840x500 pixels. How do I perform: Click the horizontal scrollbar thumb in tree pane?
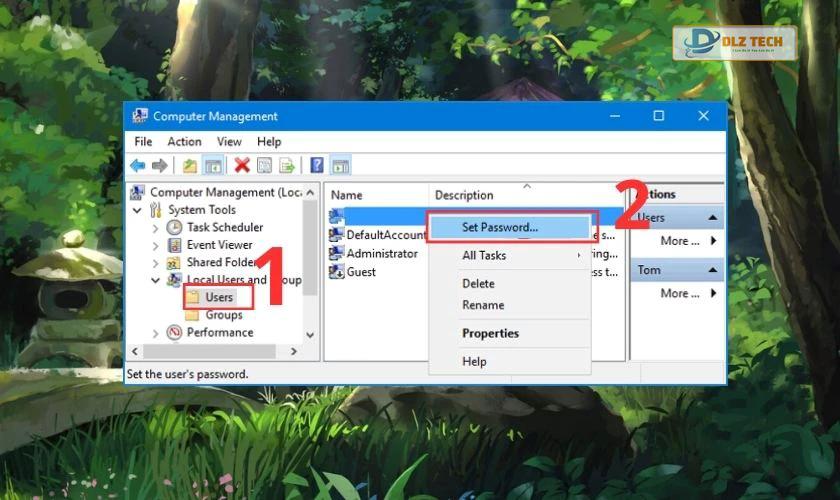point(209,352)
